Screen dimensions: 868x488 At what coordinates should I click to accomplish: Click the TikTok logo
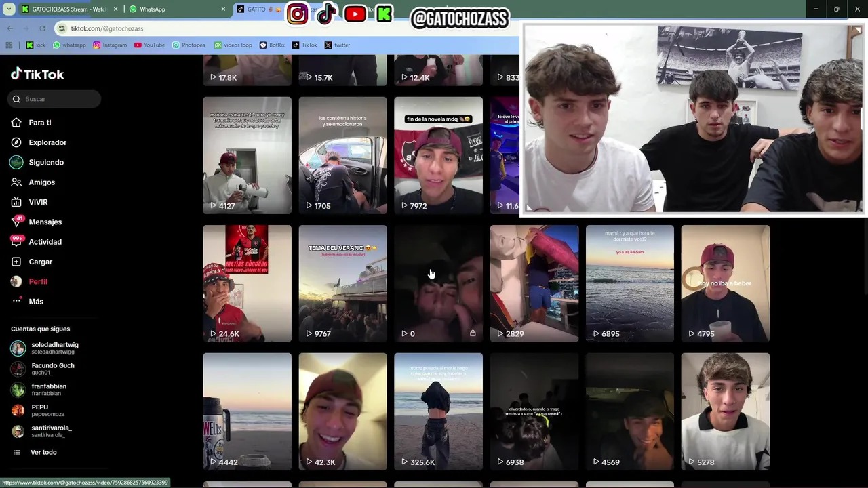[x=37, y=75]
